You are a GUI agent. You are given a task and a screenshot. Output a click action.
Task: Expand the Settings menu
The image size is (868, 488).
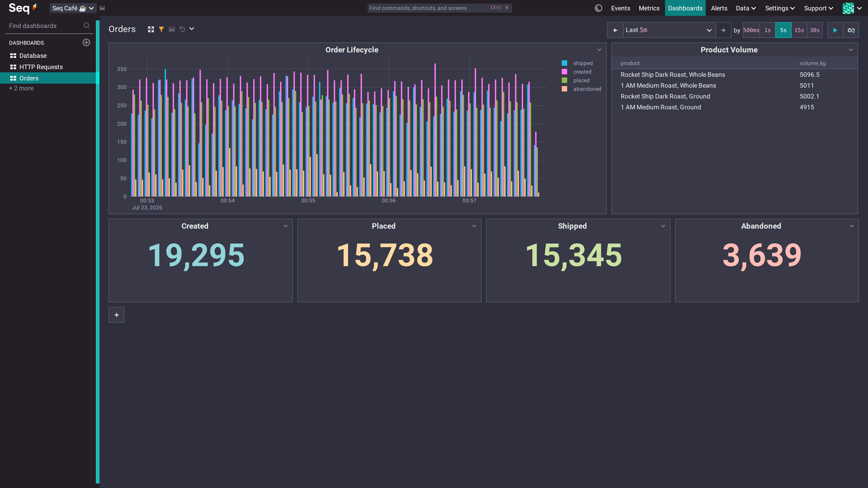click(x=780, y=8)
